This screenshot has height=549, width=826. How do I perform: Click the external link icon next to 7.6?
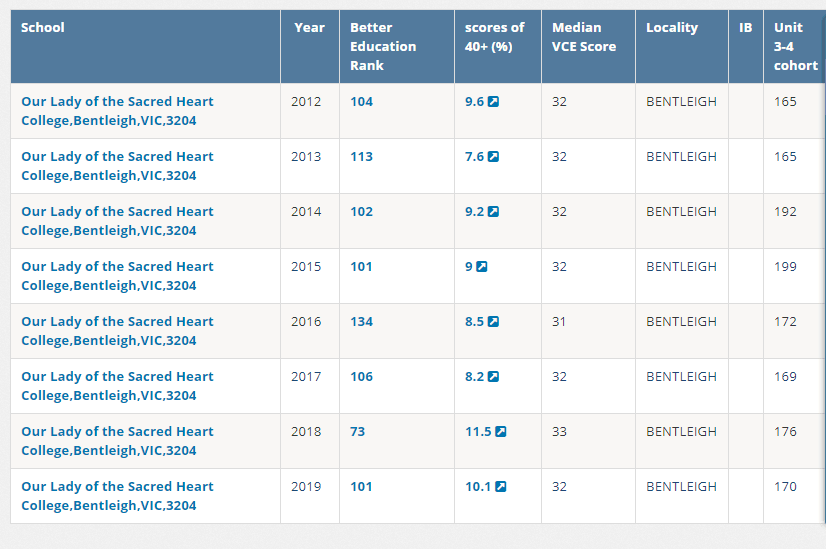click(493, 156)
